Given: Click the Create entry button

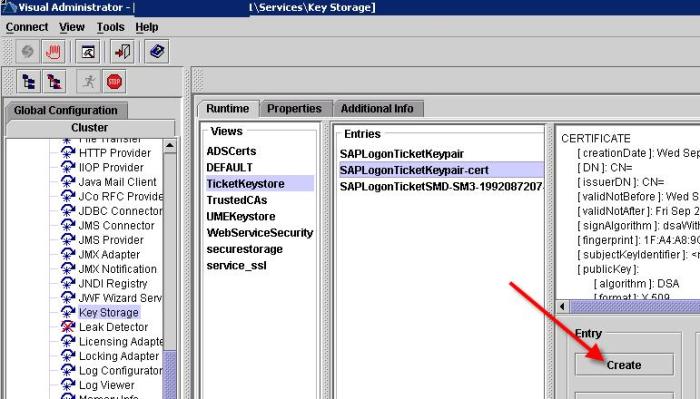Looking at the screenshot, I should tap(624, 365).
